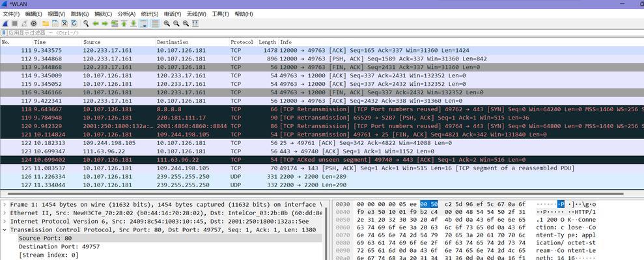Screen dimensions: 644x260
Task: Open the 视图(V) menu
Action: 56,14
